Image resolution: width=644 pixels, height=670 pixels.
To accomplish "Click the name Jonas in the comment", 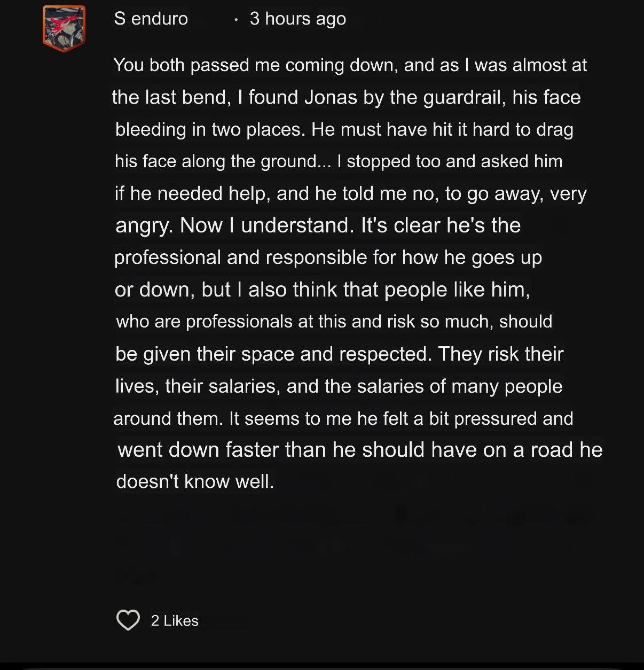I will point(331,97).
